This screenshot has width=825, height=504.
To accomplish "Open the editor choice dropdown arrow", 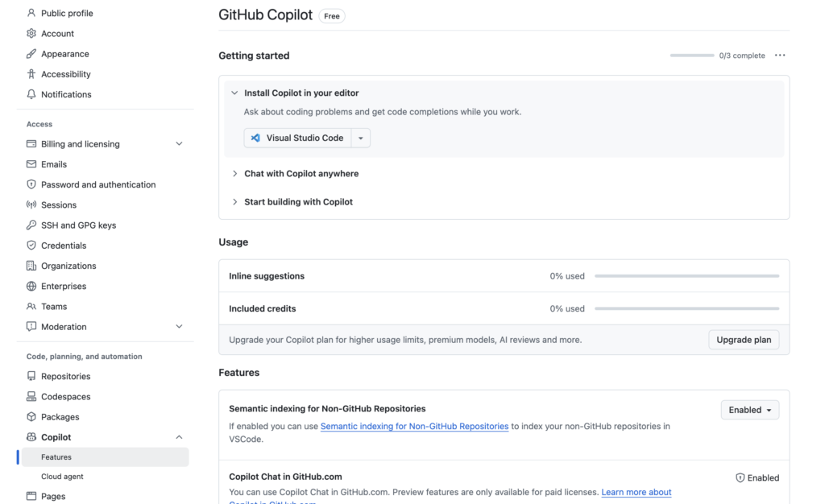I will (x=360, y=138).
